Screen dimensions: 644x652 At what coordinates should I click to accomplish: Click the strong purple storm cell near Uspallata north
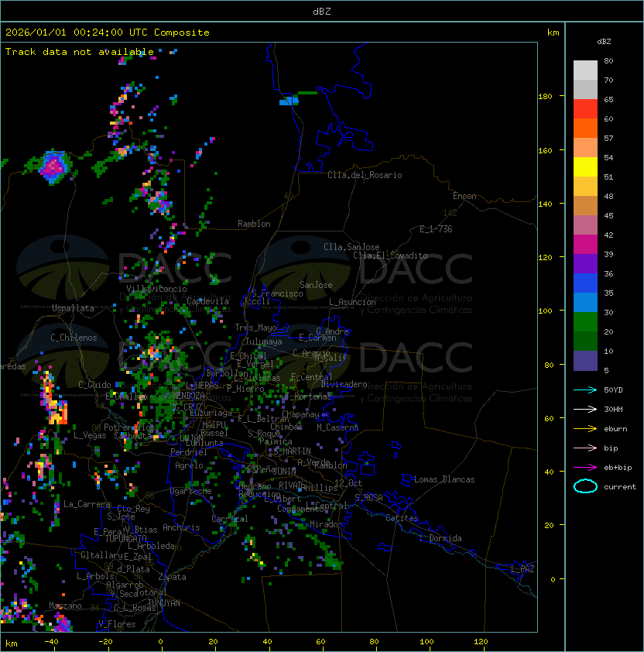click(x=53, y=167)
